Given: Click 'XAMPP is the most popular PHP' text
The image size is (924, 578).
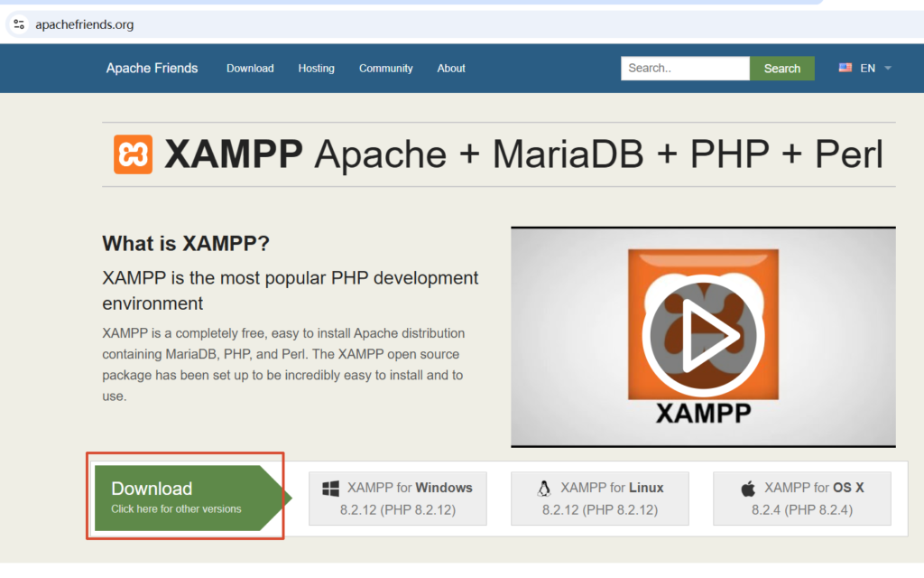Looking at the screenshot, I should [290, 290].
